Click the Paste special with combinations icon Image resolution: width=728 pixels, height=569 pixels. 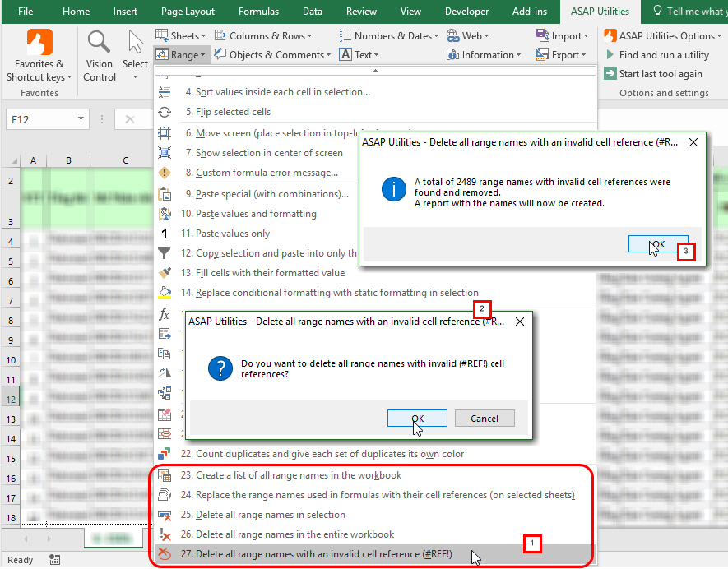click(165, 194)
